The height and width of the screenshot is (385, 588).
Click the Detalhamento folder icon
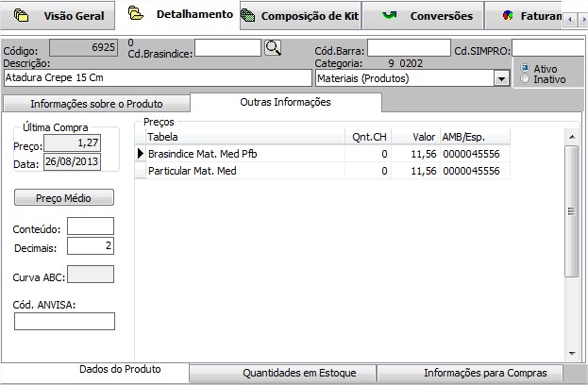(x=136, y=15)
